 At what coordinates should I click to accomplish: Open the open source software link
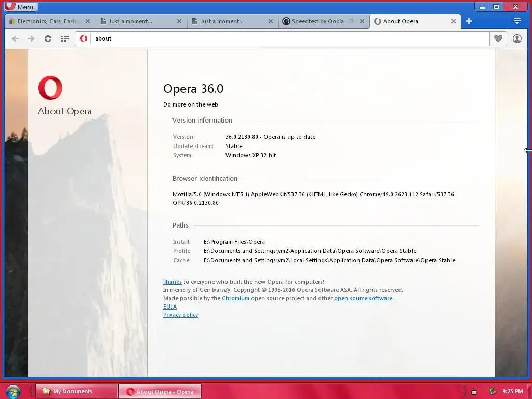[363, 298]
